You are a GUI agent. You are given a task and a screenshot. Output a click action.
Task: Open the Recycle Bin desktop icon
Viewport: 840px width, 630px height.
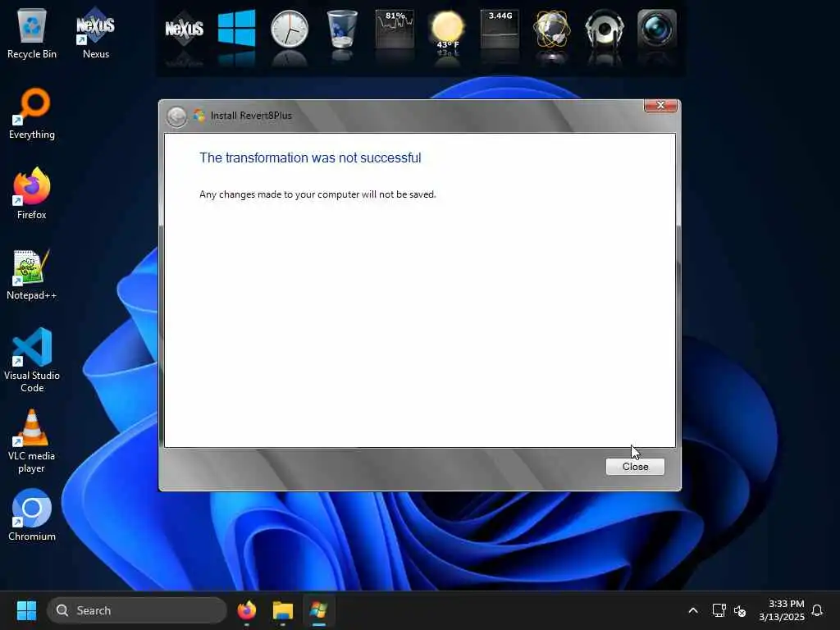32,33
